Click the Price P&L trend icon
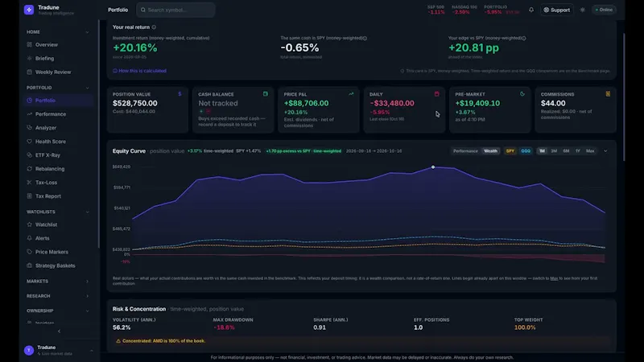 [351, 94]
